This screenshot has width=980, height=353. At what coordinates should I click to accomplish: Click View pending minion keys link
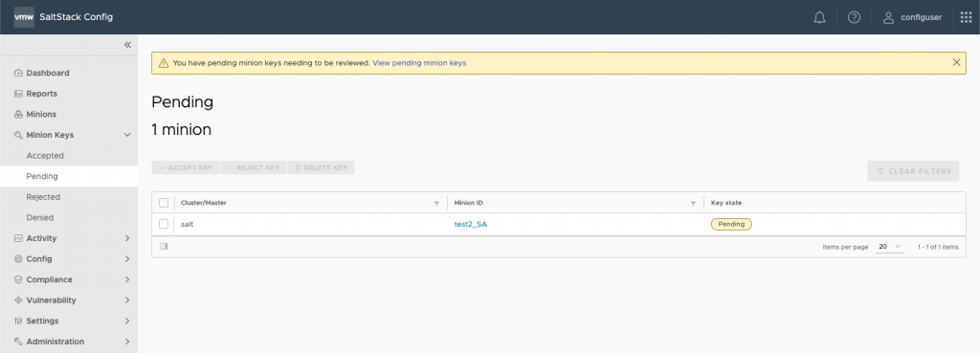tap(419, 63)
